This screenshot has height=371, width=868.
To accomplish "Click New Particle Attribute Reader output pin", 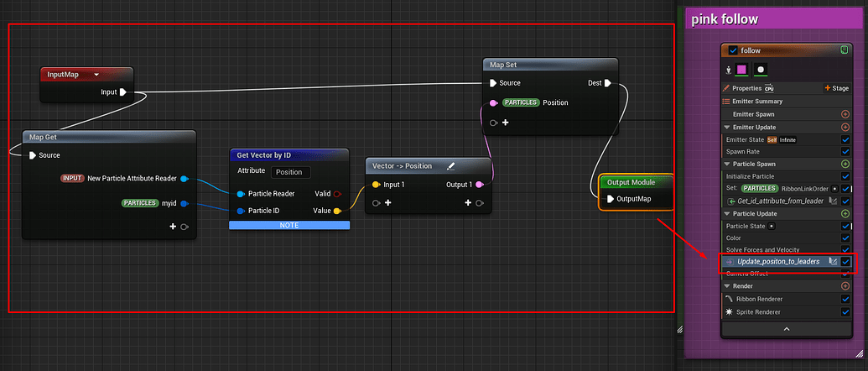I will tap(185, 178).
